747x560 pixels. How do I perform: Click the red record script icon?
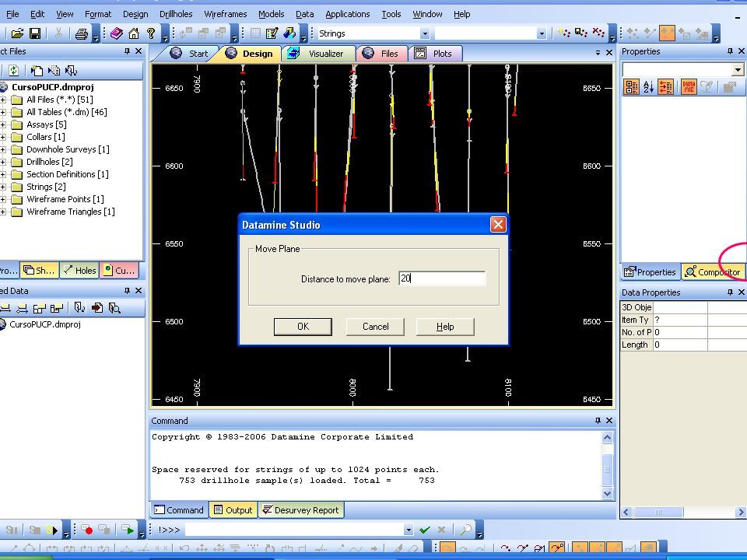point(86,530)
